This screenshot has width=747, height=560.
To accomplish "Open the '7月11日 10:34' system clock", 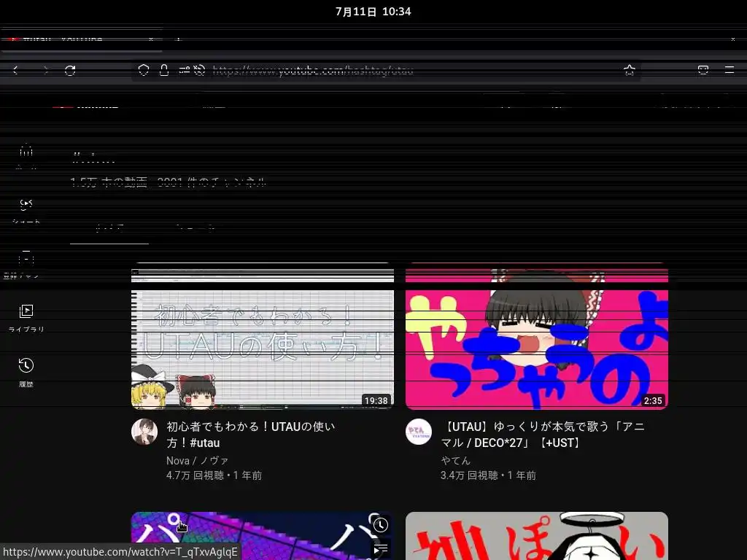I will pos(373,12).
